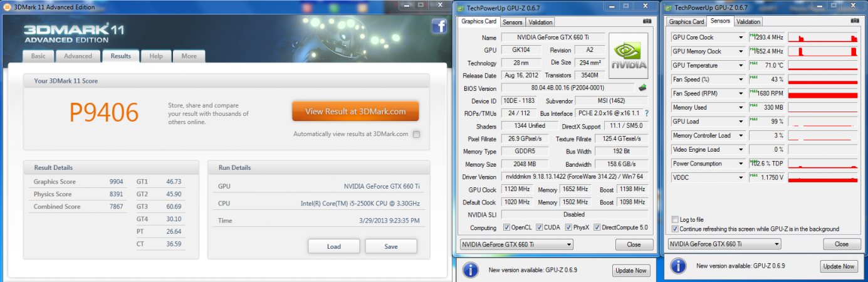
Task: Open the Power Consumption sensor dropdown
Action: 741,164
